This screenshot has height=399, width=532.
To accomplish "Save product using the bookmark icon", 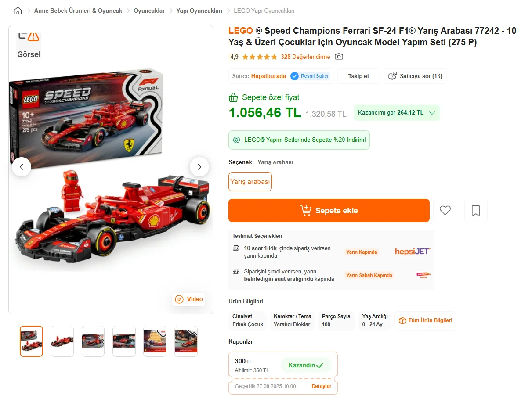I will (475, 211).
